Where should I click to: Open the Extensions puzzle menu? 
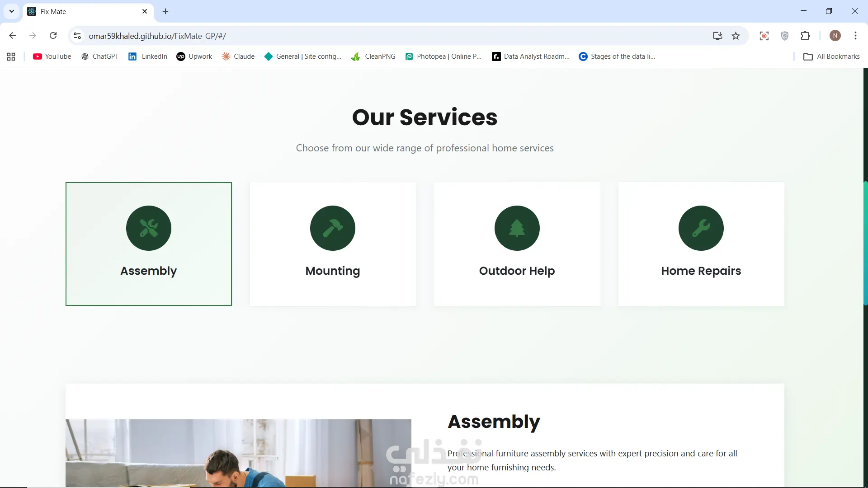[x=805, y=36]
